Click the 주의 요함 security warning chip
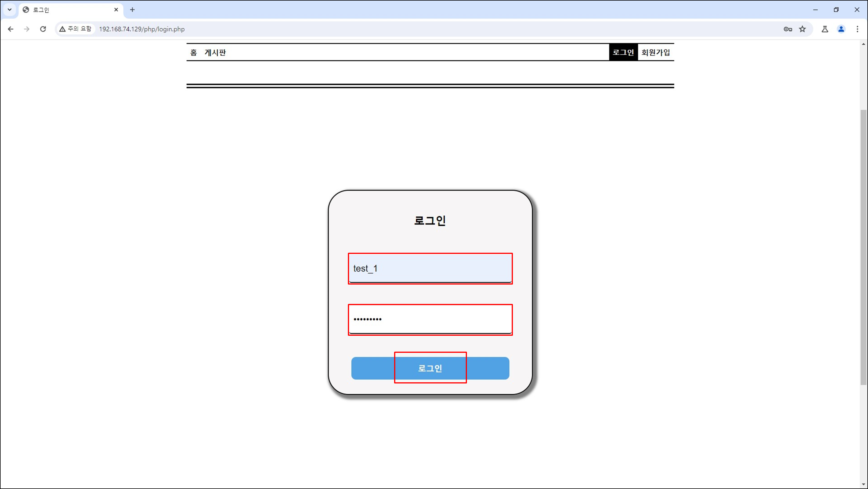Screen dimensions: 868x489 pos(75,29)
